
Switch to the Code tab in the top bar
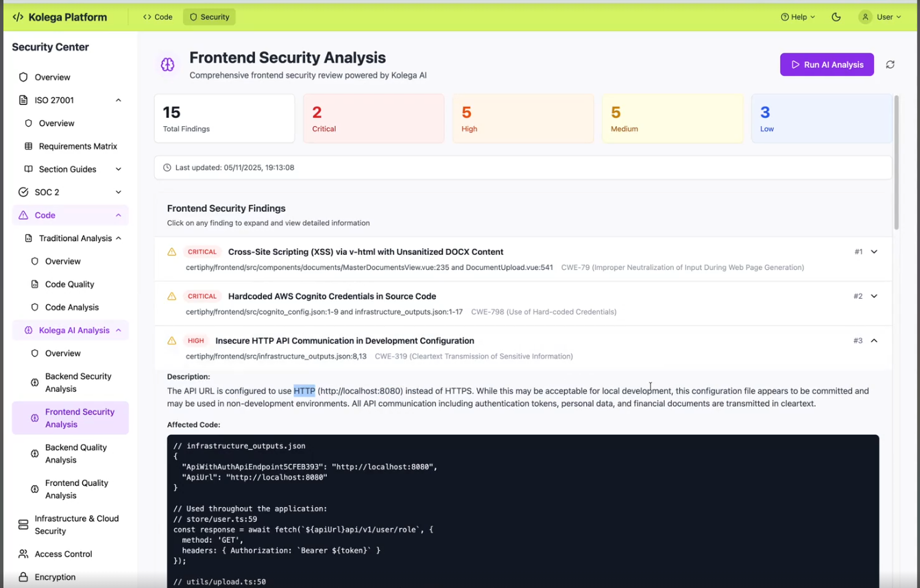pos(157,16)
